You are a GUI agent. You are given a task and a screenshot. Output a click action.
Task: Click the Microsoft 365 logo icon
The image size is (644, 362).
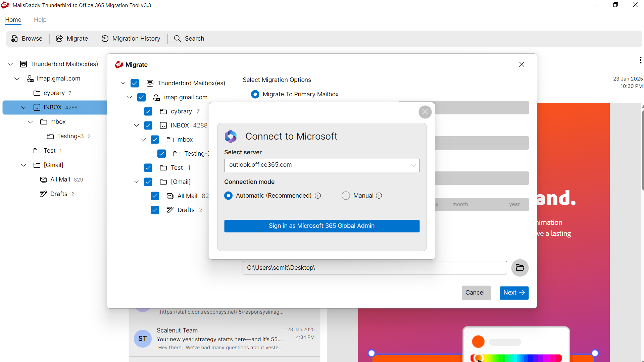[x=231, y=137]
